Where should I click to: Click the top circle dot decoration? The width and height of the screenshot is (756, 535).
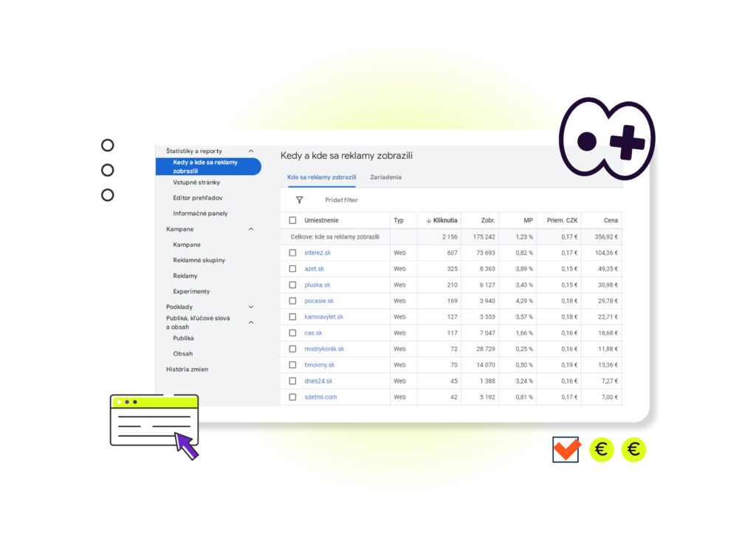(108, 146)
